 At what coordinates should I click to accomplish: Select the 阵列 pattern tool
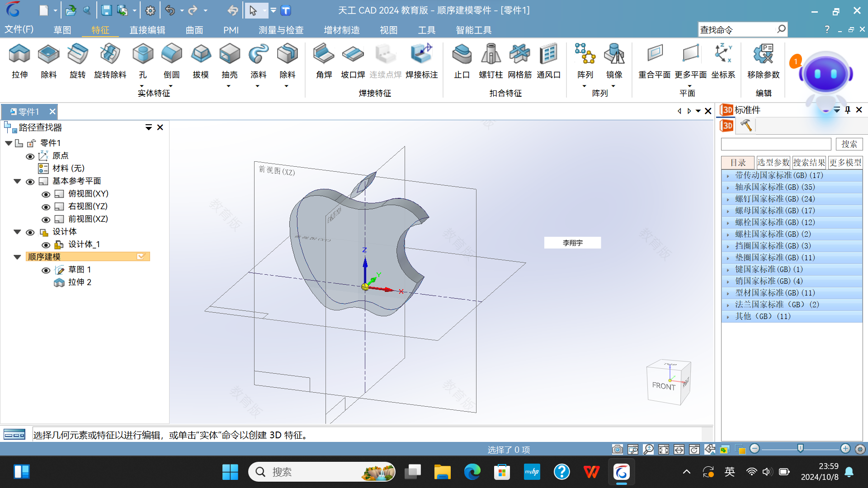coord(585,61)
